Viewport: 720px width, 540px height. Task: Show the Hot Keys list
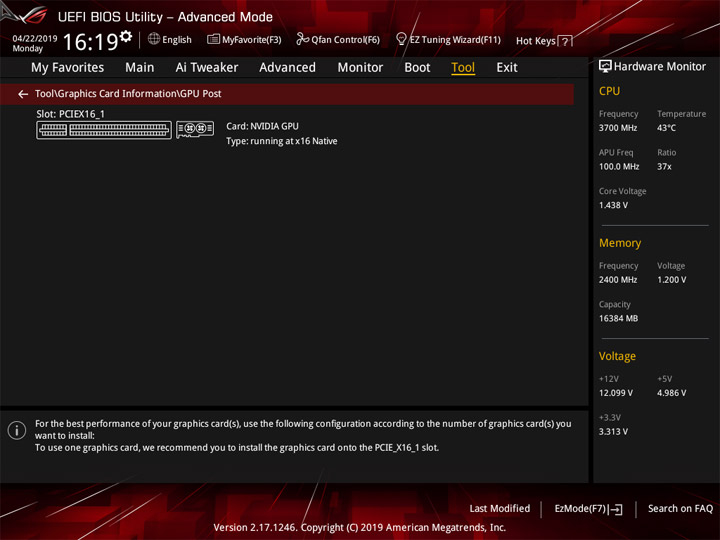pos(536,41)
